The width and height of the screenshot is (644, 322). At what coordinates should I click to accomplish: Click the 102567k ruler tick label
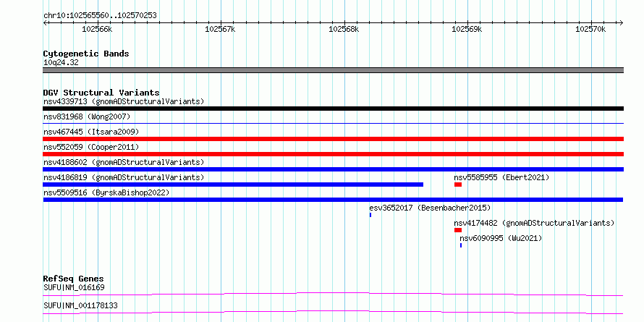tap(221, 29)
